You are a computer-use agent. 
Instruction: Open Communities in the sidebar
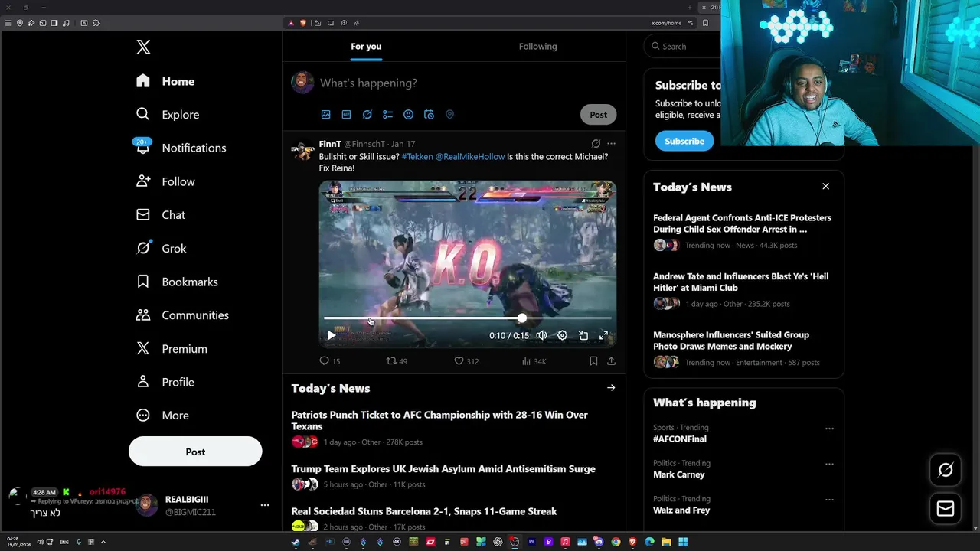pyautogui.click(x=182, y=315)
